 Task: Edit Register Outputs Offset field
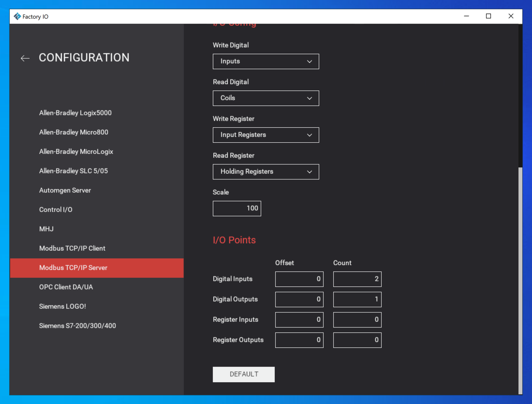(299, 340)
